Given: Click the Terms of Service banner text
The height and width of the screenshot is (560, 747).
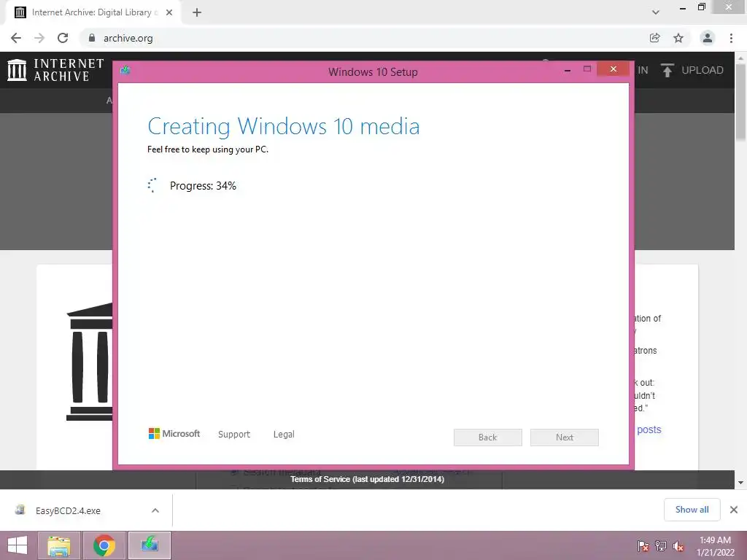Looking at the screenshot, I should click(x=368, y=479).
